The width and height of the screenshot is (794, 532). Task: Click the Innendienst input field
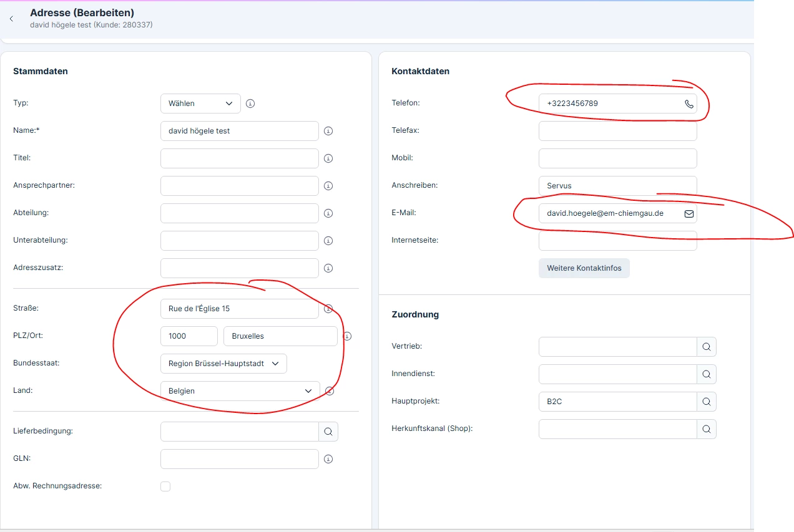tap(618, 374)
